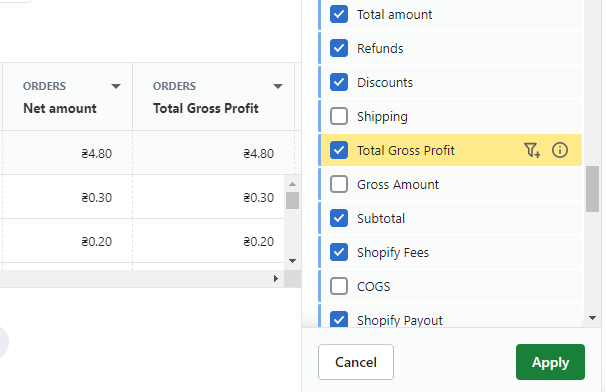Click Net amount cell ₴0.30
This screenshot has height=392, width=606.
point(67,197)
